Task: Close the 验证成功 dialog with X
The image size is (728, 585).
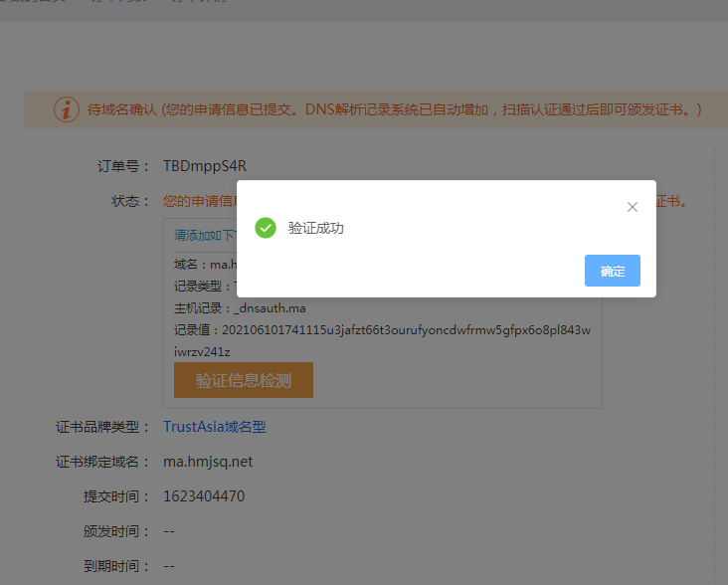Action: (632, 207)
